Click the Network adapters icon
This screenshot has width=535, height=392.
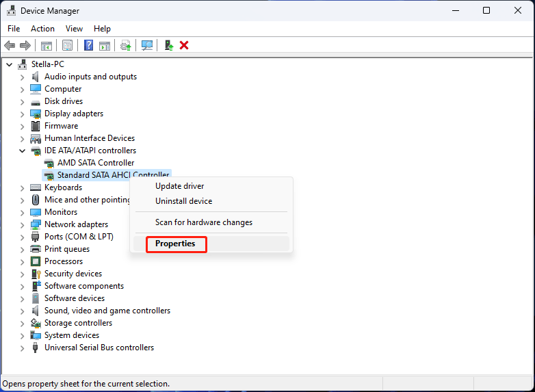[36, 224]
